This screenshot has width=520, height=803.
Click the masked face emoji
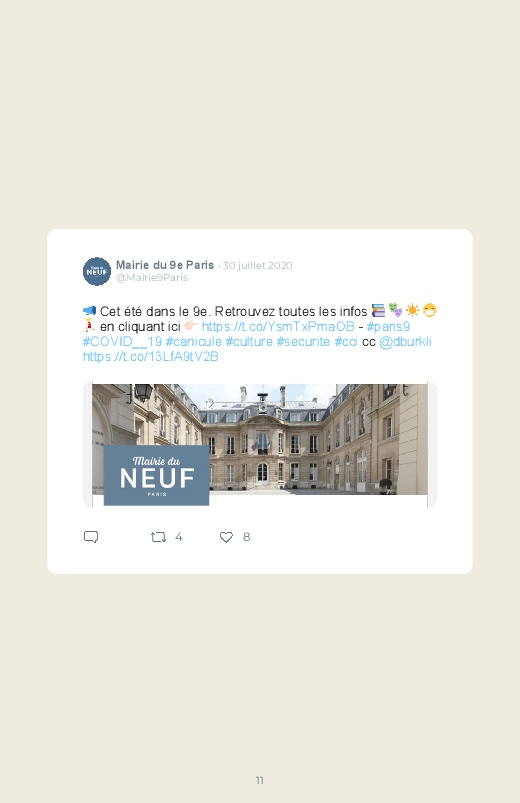pos(430,310)
